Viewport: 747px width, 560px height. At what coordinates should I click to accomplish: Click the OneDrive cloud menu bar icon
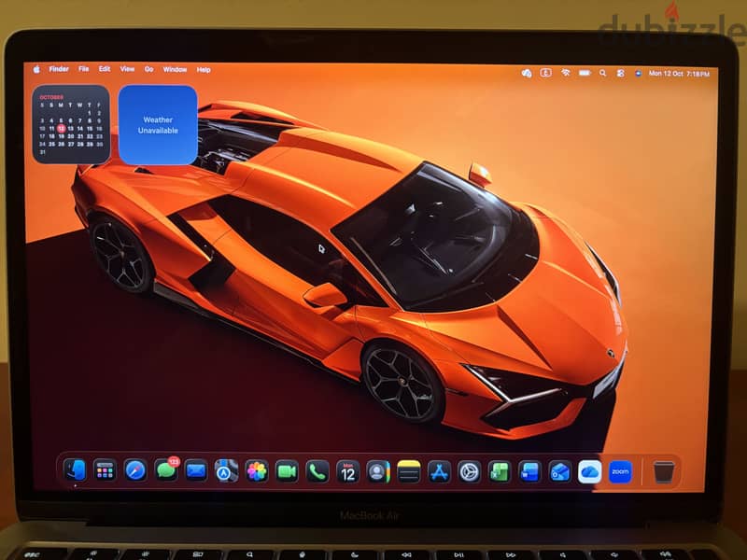click(527, 73)
